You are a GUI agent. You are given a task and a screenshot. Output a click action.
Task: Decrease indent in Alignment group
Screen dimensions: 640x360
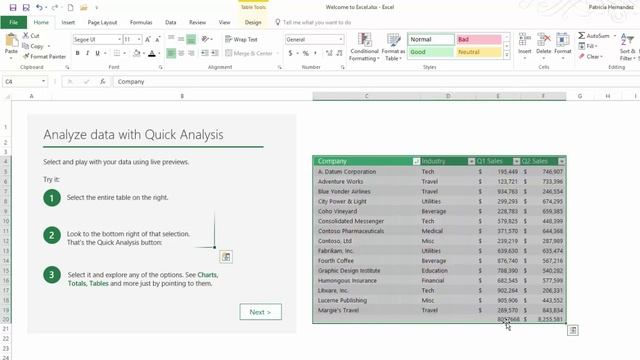[204, 53]
